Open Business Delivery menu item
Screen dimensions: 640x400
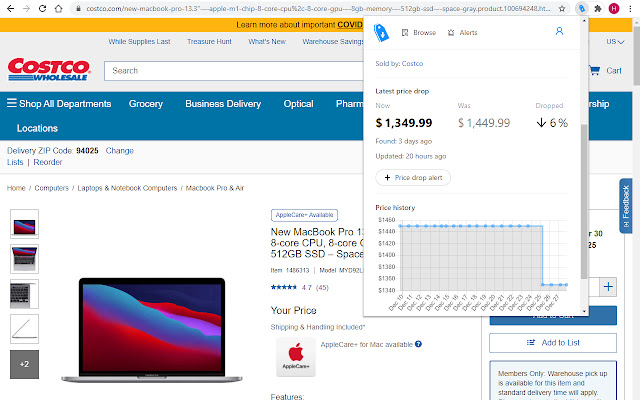pyautogui.click(x=223, y=104)
